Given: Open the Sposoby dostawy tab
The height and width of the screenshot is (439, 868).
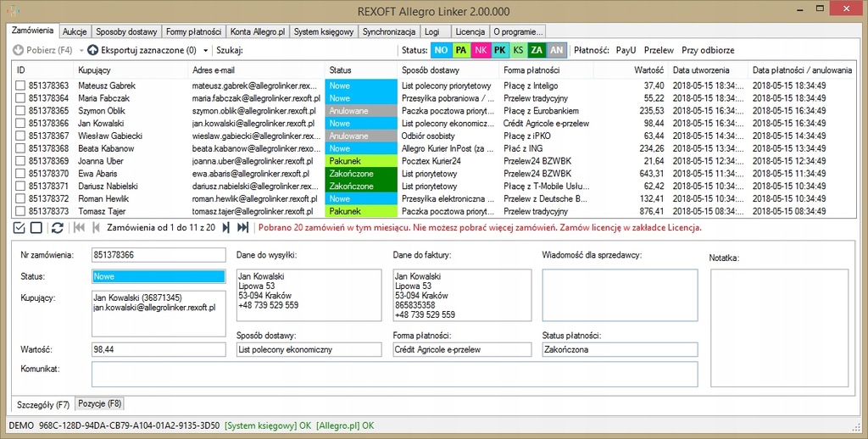Looking at the screenshot, I should click(126, 31).
